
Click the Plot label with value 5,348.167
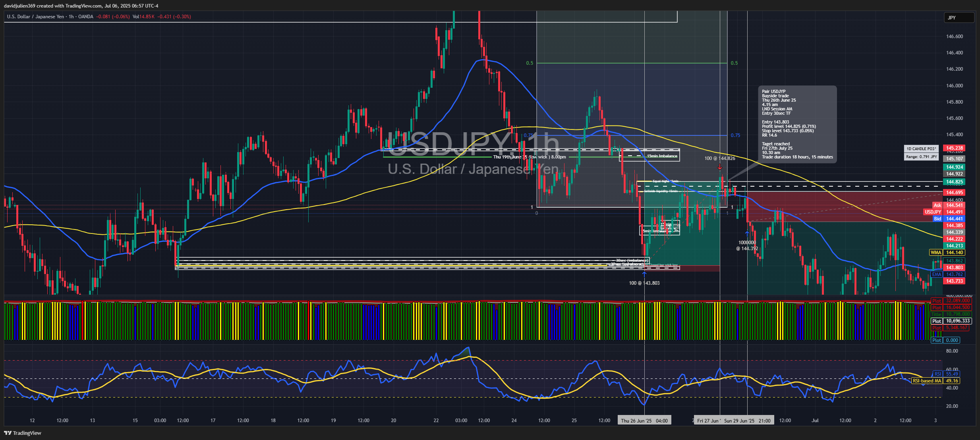[937, 328]
